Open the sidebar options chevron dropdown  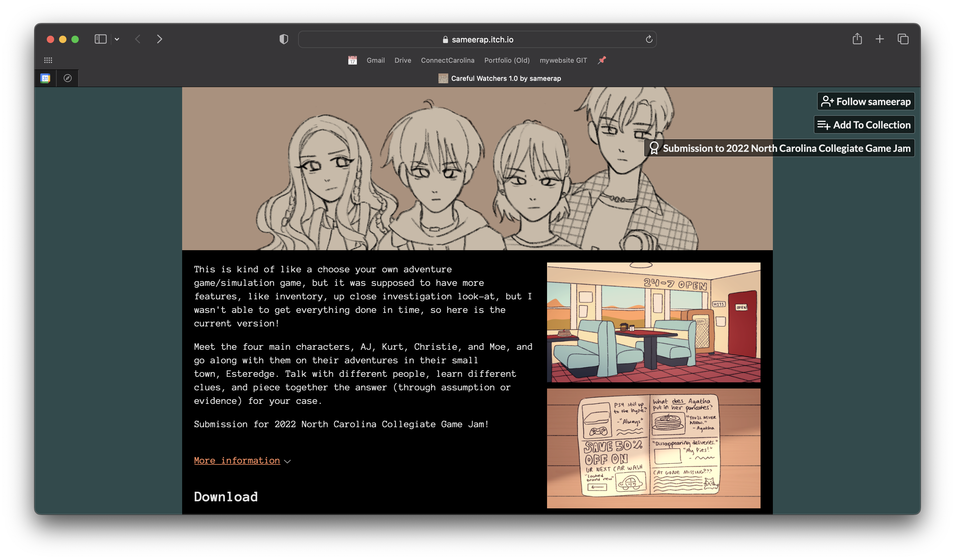[117, 39]
